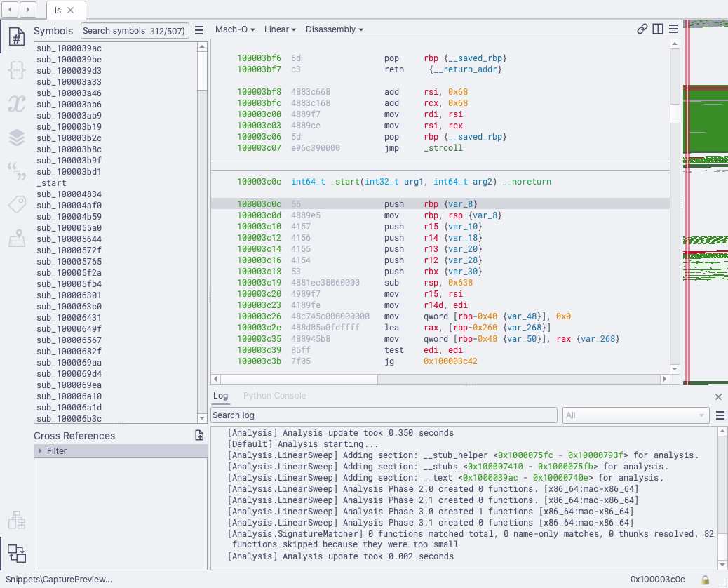Screen dimensions: 728x588
Task: Click the horizontal scrollbar thumb in disassembly
Action: (x=299, y=379)
